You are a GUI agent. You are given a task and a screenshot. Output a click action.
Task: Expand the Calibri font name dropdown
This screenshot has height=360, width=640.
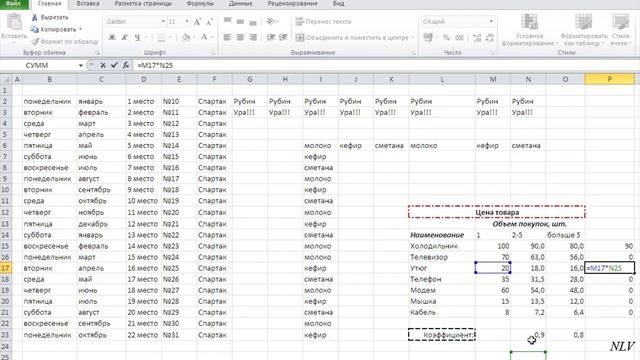pos(163,22)
